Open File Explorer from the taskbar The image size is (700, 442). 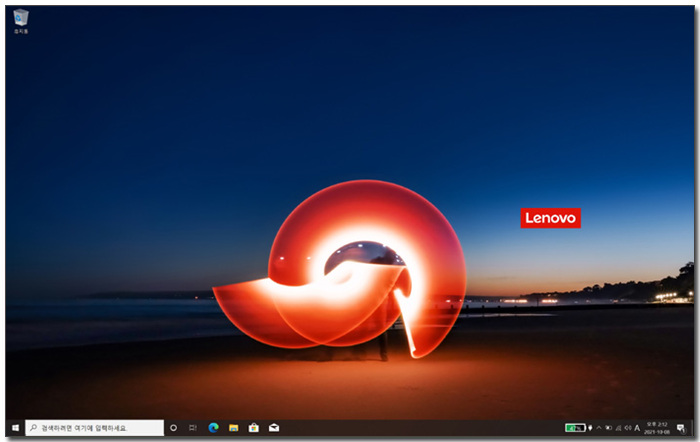click(x=233, y=427)
